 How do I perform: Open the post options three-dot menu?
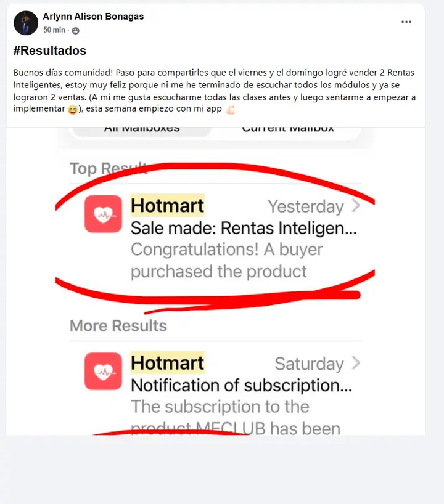(x=406, y=22)
